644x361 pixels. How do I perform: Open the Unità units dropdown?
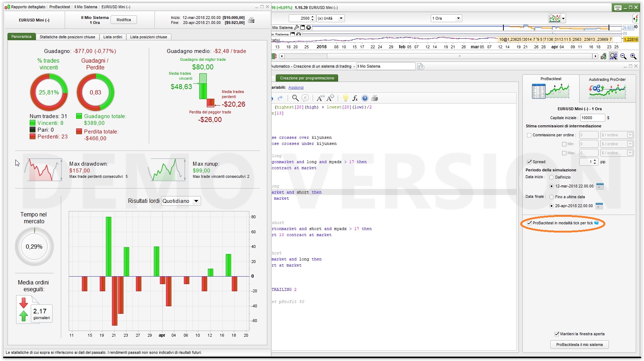pos(330,18)
